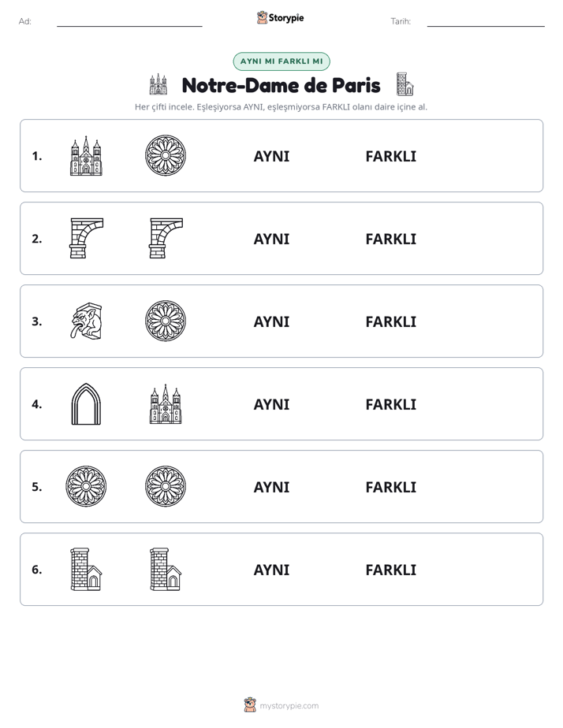Click the first rose window in row 5
Viewport: 563px width, 728px height.
pos(86,486)
